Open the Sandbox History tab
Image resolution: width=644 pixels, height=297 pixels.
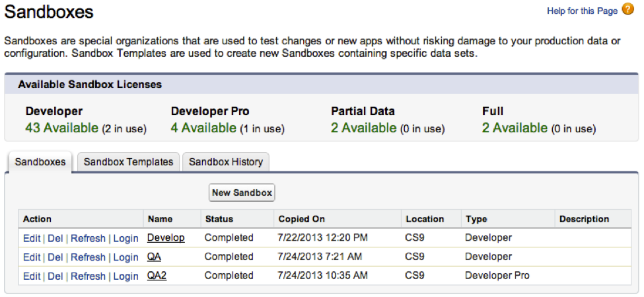[225, 162]
